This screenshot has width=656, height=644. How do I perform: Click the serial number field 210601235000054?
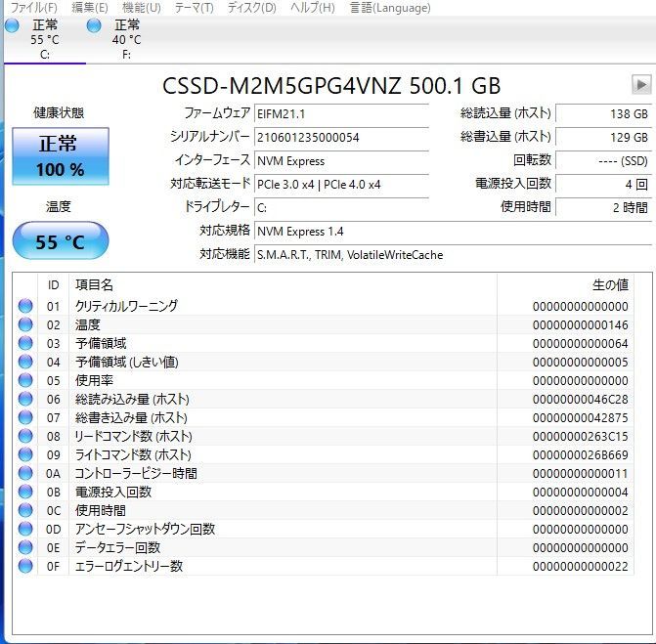[341, 137]
